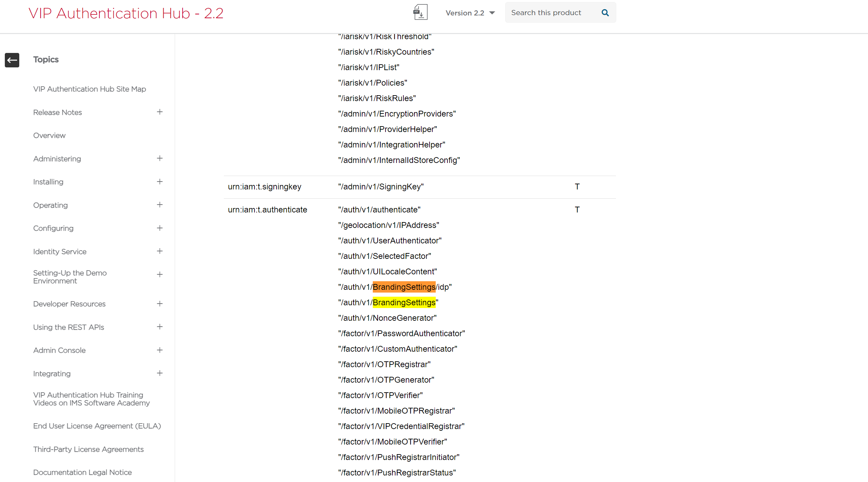Open the Version 2.2 dropdown
The height and width of the screenshot is (482, 868).
pyautogui.click(x=470, y=13)
